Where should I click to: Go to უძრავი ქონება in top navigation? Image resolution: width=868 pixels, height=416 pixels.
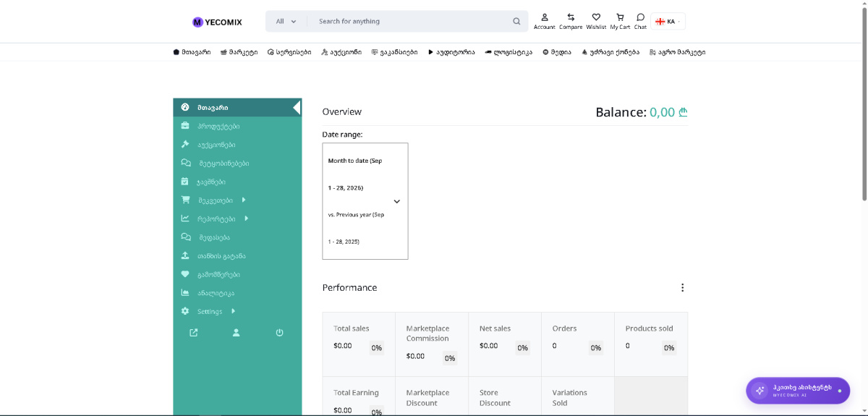pyautogui.click(x=610, y=52)
